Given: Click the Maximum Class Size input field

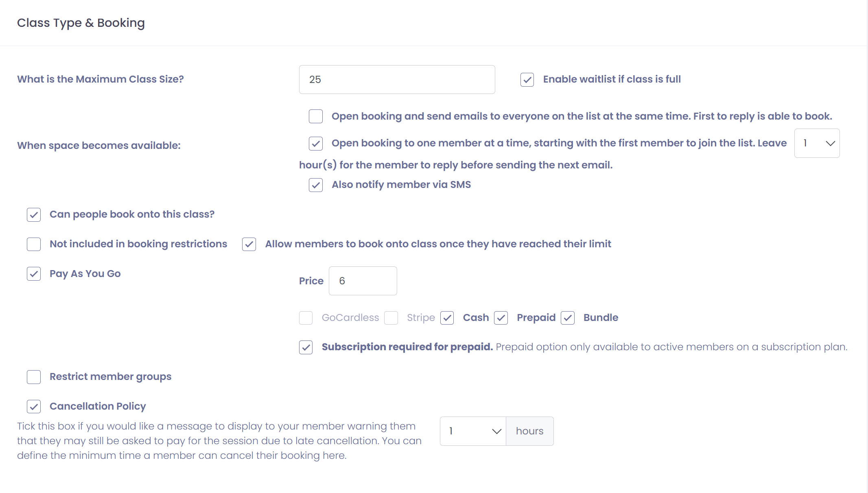Looking at the screenshot, I should pyautogui.click(x=397, y=80).
